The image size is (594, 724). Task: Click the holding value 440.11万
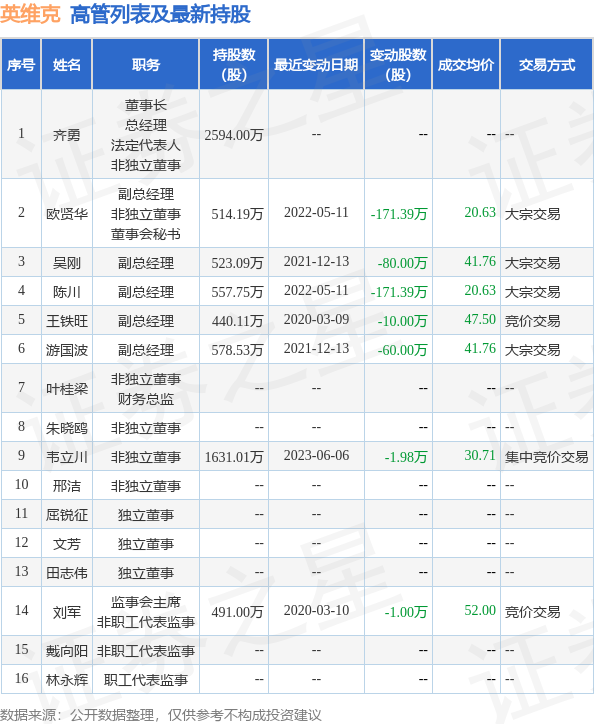(x=237, y=321)
